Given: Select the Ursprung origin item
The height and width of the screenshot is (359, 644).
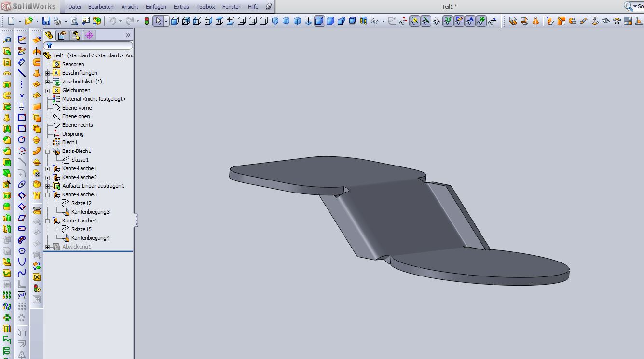Looking at the screenshot, I should (73, 134).
